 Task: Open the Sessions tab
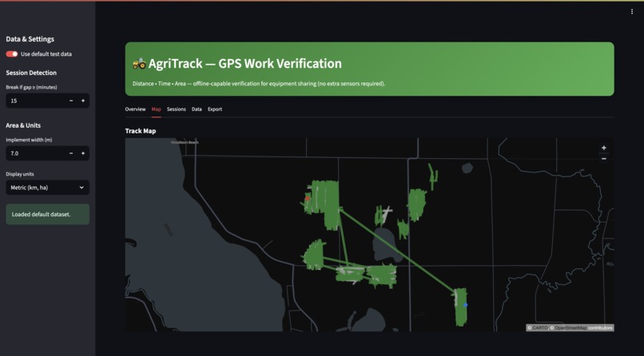(x=177, y=109)
